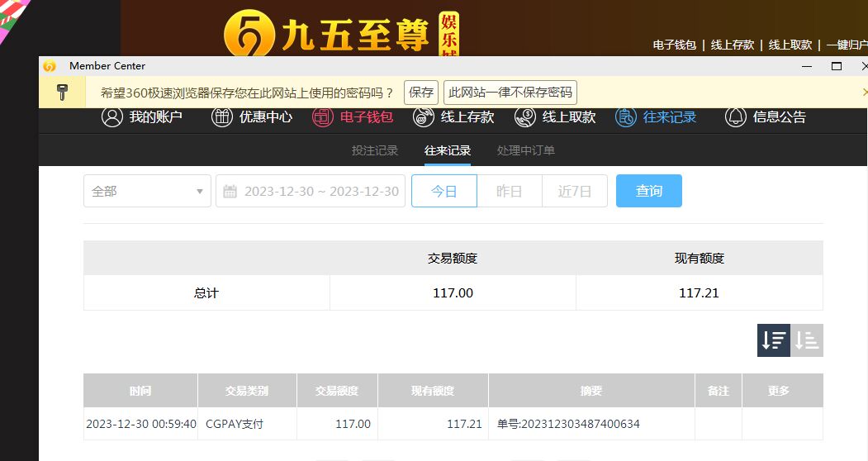Screen dimensions: 868x461
Task: Select total 现有额度 value 117.21
Action: (x=700, y=293)
